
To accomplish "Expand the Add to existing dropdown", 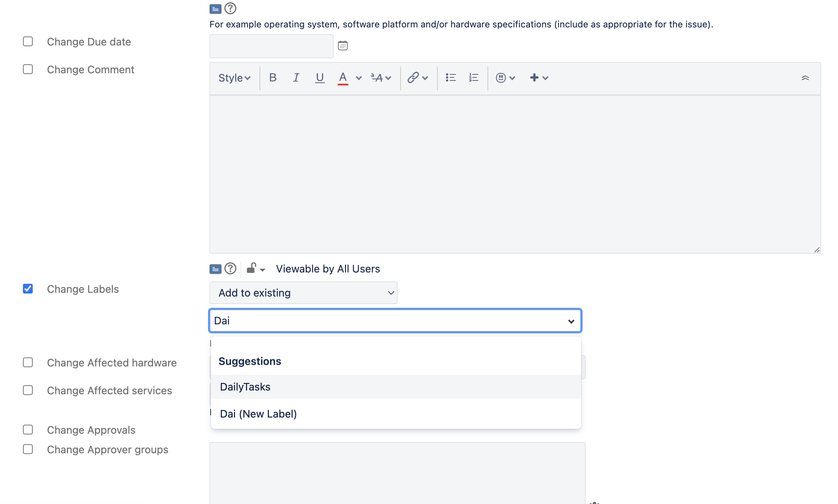I will coord(303,293).
